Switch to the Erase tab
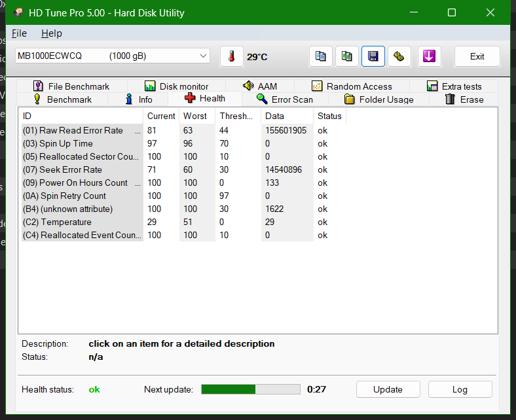Screen dimensions: 516x420 [464, 99]
